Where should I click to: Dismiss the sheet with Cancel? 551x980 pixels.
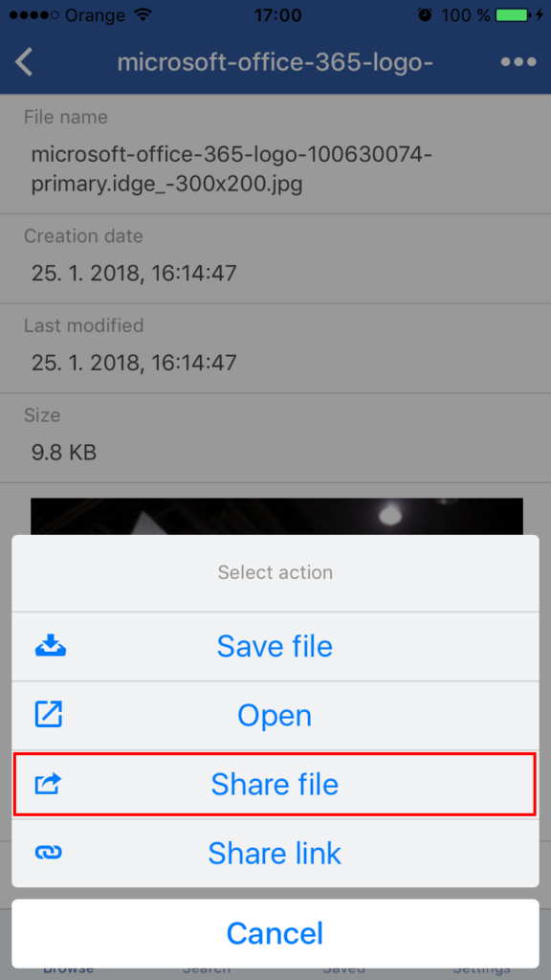click(x=275, y=933)
